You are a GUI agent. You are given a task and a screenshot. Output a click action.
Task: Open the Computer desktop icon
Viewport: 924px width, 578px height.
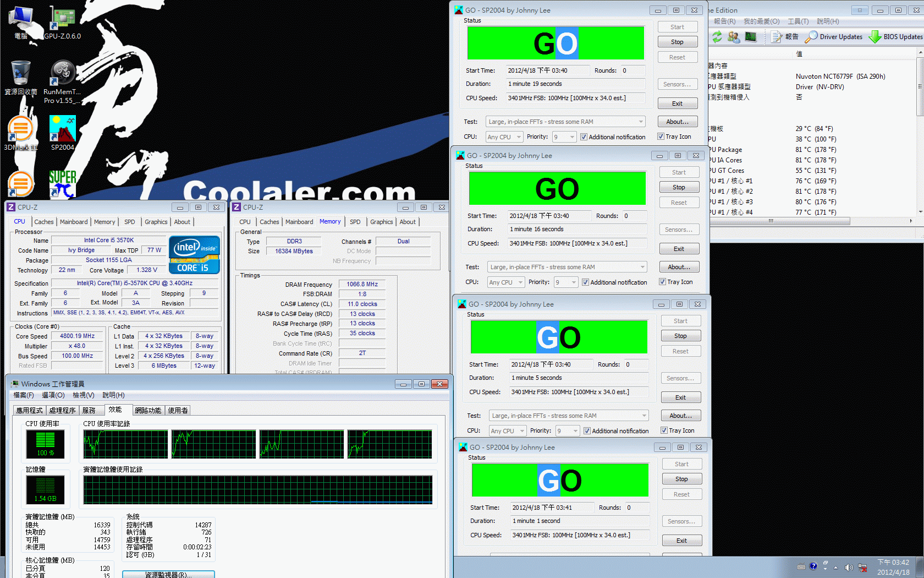point(21,22)
